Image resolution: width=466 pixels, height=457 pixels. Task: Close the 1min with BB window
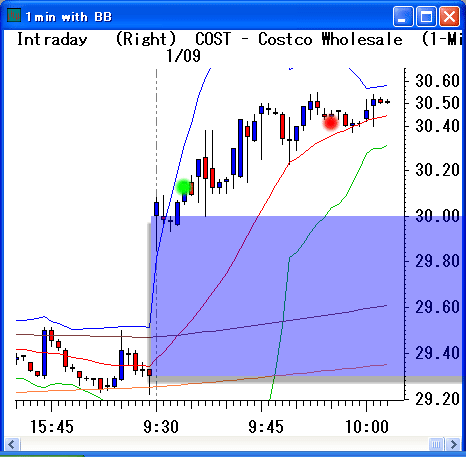pos(449,16)
